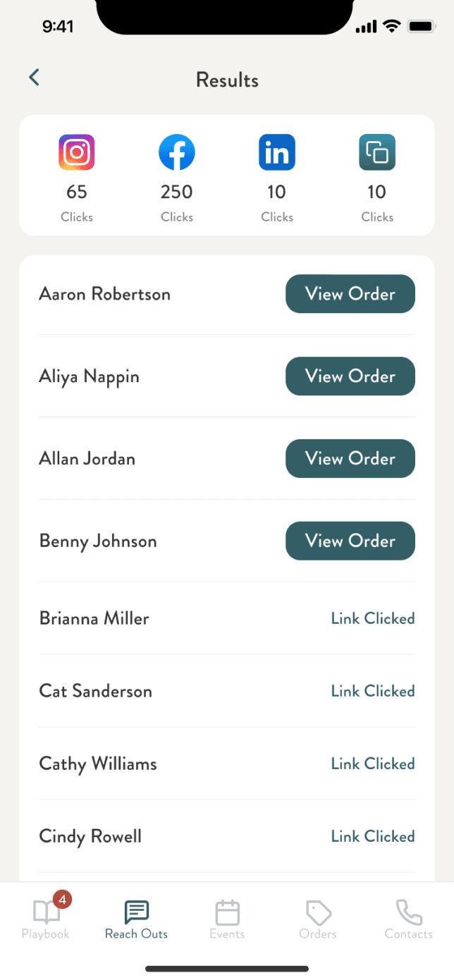View Aaron Robertson's order
The image size is (454, 980).
[350, 294]
